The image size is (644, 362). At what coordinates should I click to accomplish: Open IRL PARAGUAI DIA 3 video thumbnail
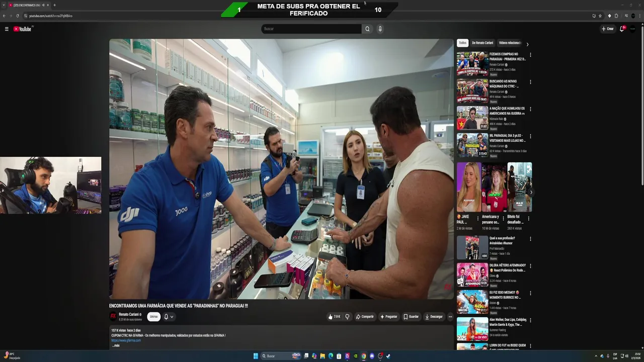click(472, 145)
